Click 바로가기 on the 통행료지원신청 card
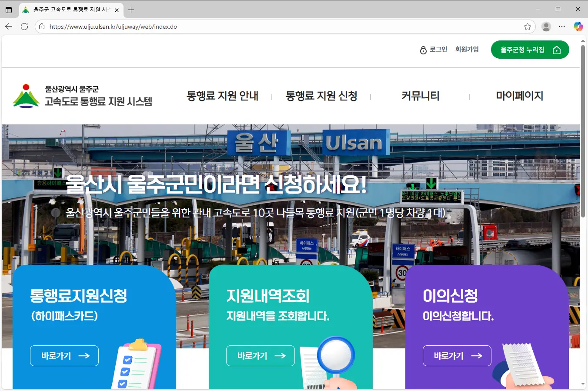This screenshot has height=391, width=588. 64,355
